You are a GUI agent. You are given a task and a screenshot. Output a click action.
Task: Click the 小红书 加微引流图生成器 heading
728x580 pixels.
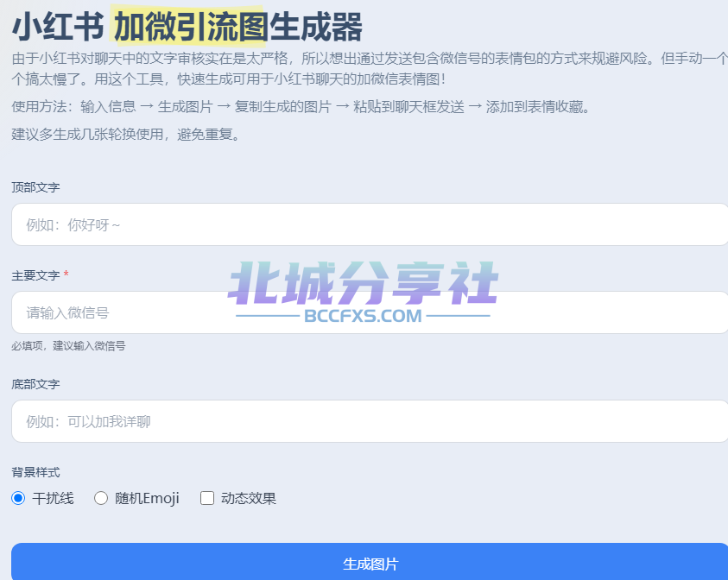[x=187, y=27]
